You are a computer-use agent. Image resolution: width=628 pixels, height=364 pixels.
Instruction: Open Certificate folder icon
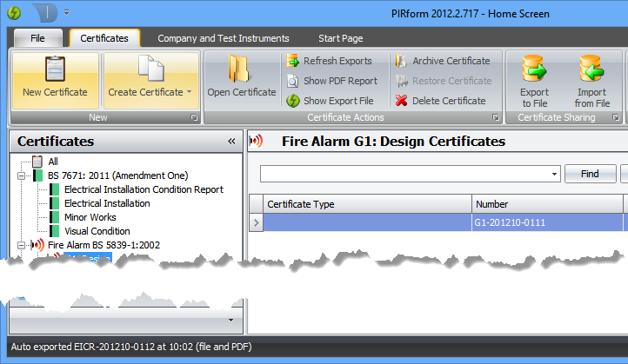[241, 69]
